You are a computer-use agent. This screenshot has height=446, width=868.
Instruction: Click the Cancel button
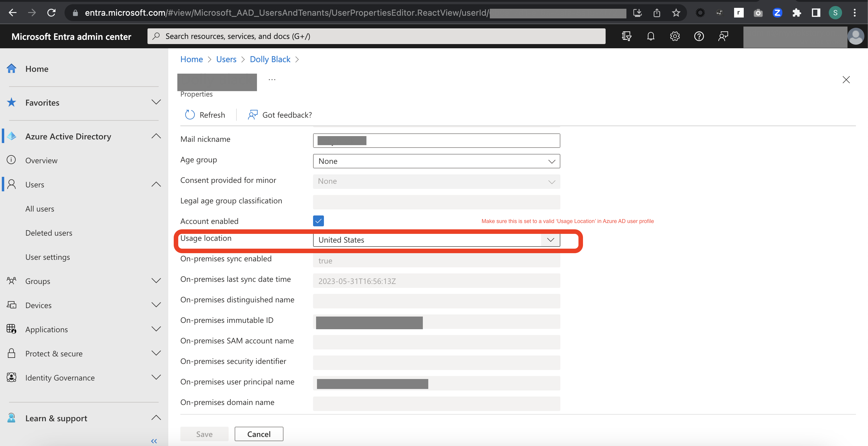(259, 434)
